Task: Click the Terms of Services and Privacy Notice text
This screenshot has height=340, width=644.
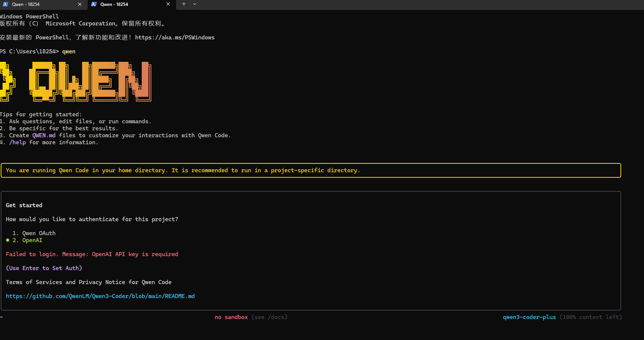Action: [x=89, y=283]
